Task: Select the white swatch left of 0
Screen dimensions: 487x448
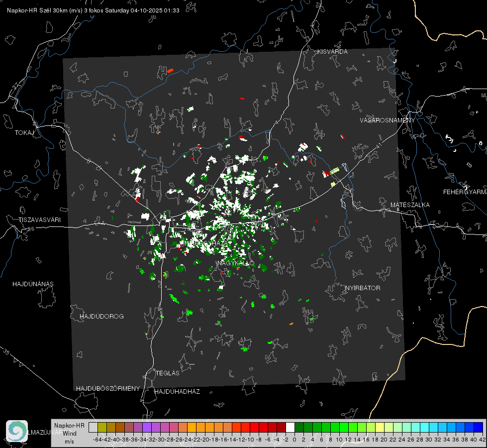Action: coord(290,427)
